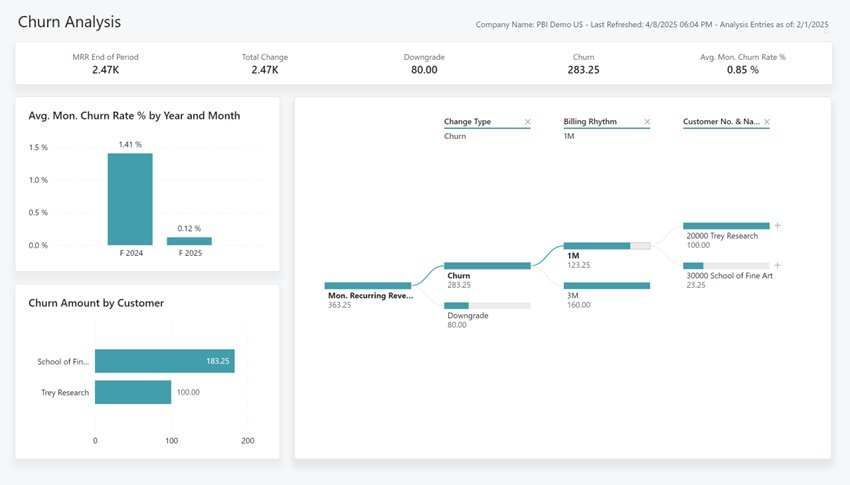
Task: Remove the Customer No. & Name level X
Action: tap(767, 122)
